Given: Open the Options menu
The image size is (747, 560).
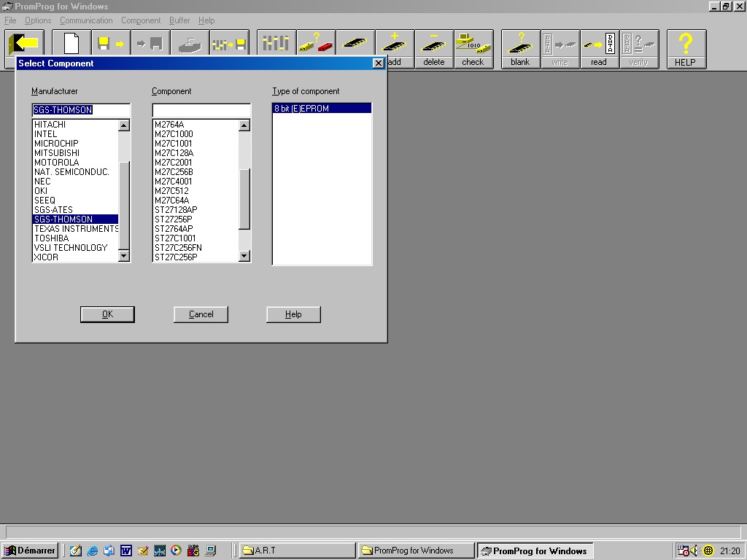Looking at the screenshot, I should click(x=38, y=20).
